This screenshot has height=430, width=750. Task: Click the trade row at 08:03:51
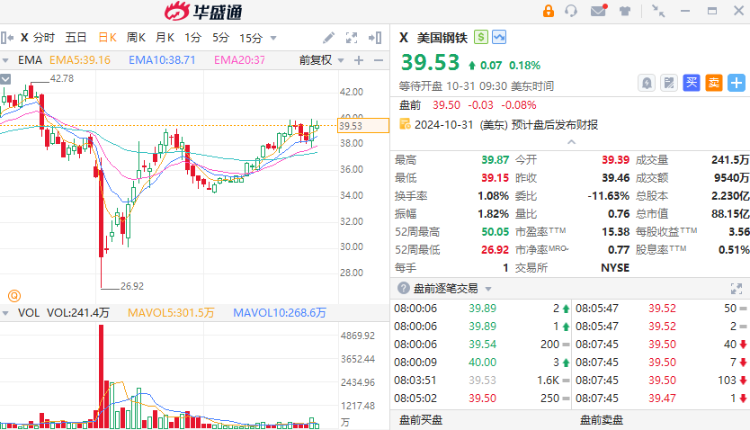click(x=482, y=380)
